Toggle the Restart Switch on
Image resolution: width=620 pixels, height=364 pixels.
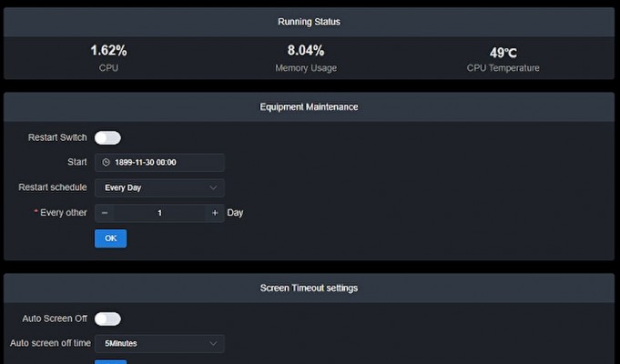(x=107, y=138)
